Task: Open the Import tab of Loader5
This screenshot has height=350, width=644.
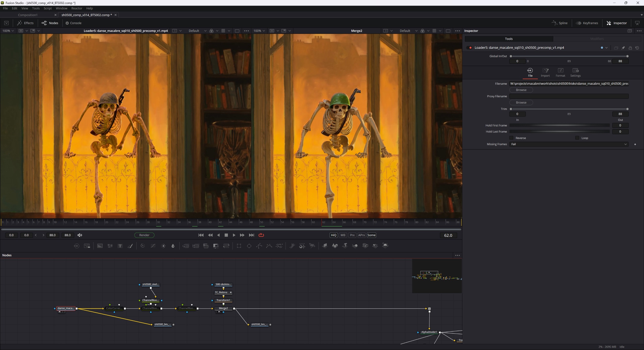Action: pyautogui.click(x=545, y=72)
